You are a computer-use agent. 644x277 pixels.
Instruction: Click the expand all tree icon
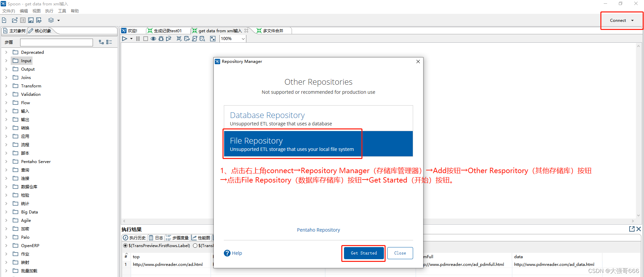click(x=101, y=42)
